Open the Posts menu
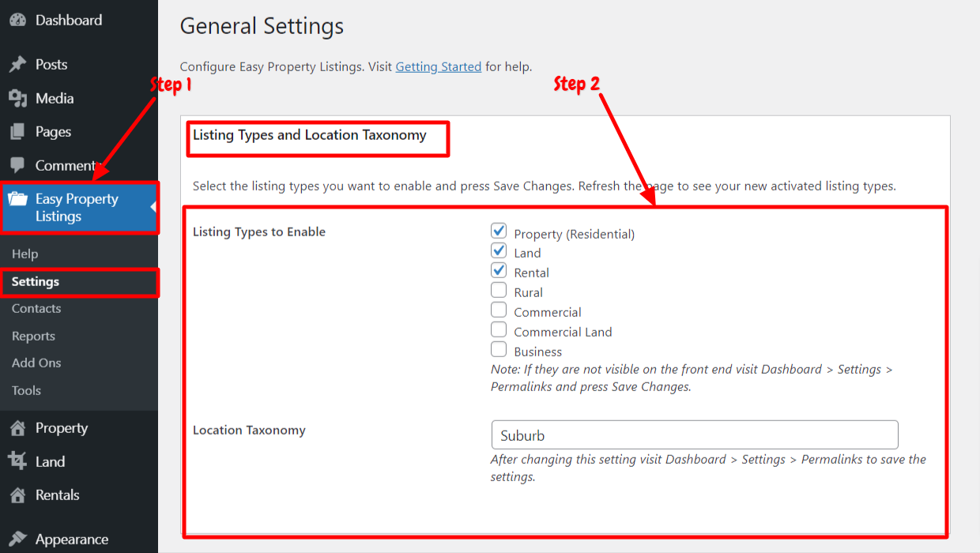 [x=51, y=65]
